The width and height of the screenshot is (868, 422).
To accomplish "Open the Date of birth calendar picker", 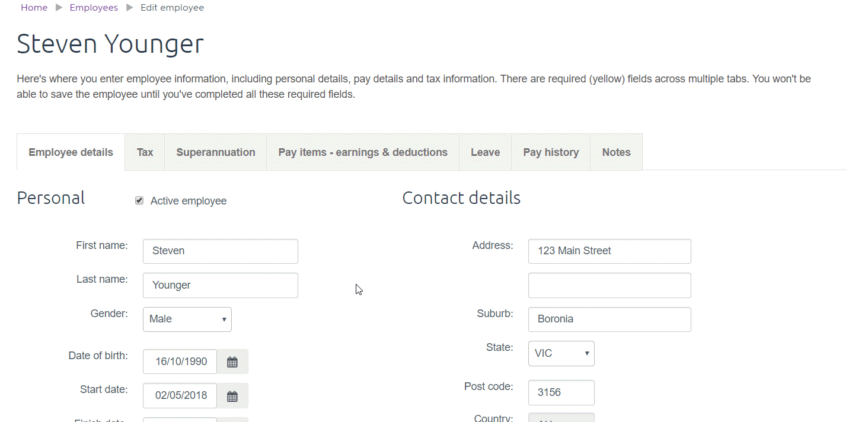I will [232, 362].
